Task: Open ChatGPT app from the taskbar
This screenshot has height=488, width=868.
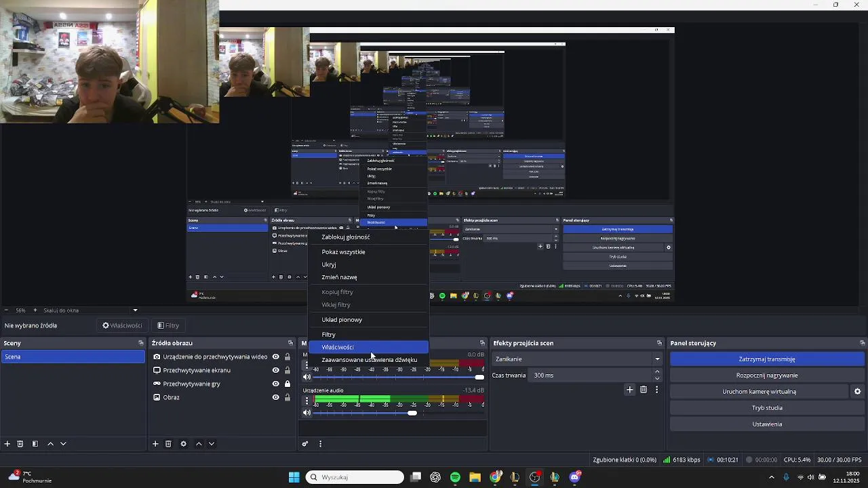Action: pos(435,477)
